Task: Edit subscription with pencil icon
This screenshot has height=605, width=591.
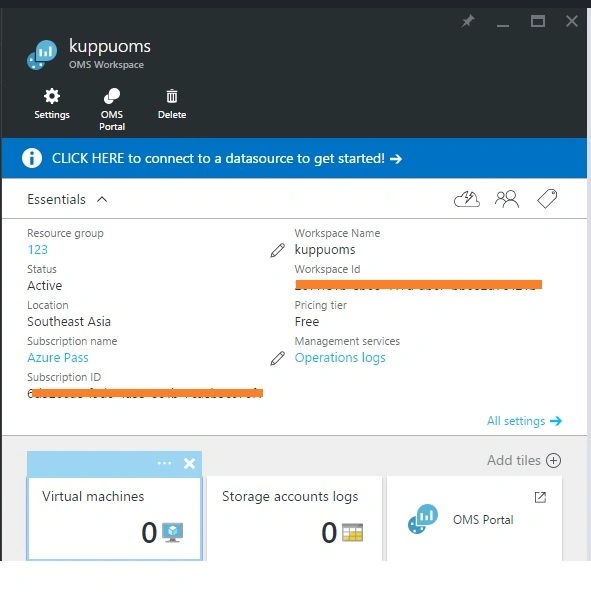Action: pyautogui.click(x=277, y=358)
